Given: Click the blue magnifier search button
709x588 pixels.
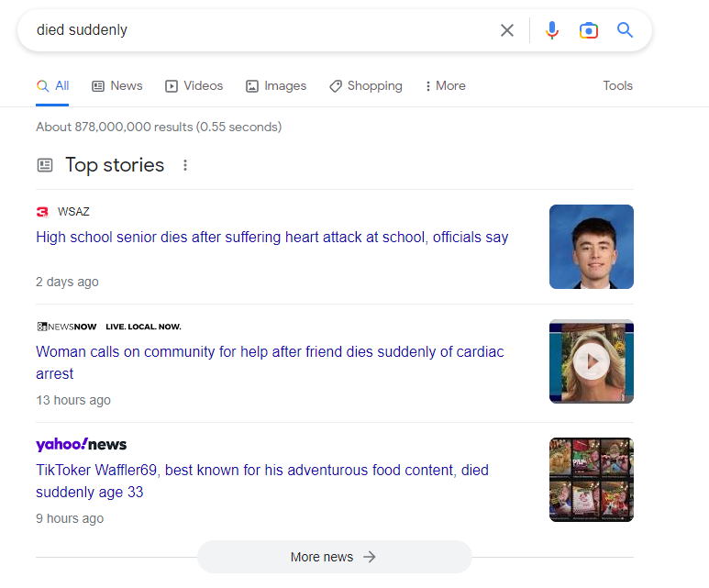Looking at the screenshot, I should [x=625, y=30].
